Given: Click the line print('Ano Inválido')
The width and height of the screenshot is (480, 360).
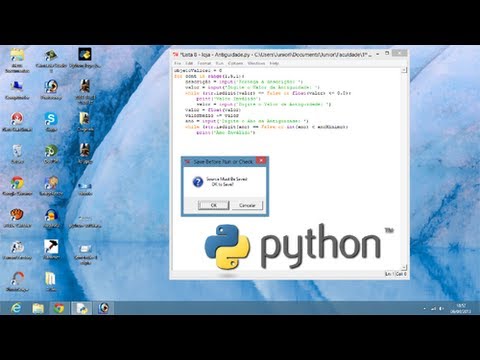Looking at the screenshot, I should click(226, 132).
